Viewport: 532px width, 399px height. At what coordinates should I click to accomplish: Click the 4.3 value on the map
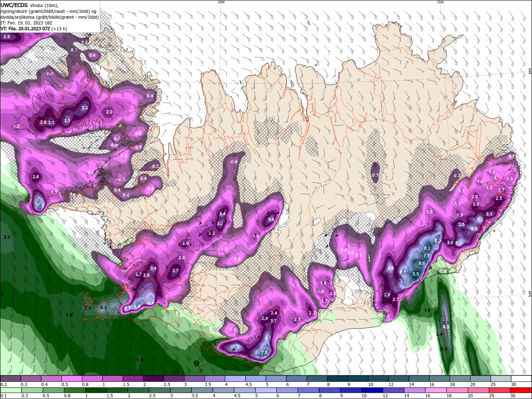[103, 308]
